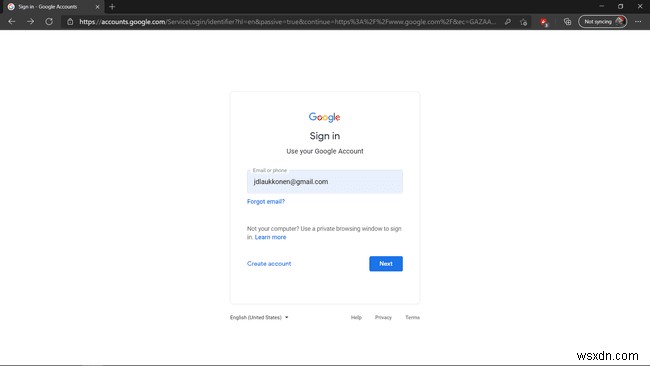The image size is (650, 366).
Task: Click into the Email or phone field
Action: (x=325, y=182)
